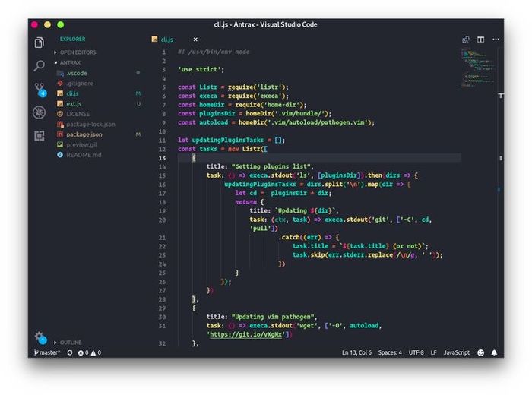Change indentation via Spaces: 4
Viewport: 532px width, 395px height.
[390, 352]
